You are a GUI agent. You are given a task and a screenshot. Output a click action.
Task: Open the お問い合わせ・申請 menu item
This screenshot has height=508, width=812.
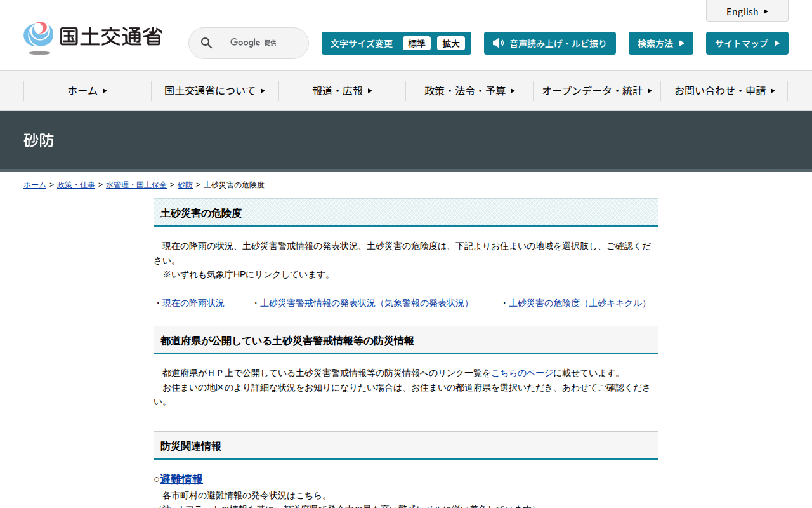[x=724, y=91]
